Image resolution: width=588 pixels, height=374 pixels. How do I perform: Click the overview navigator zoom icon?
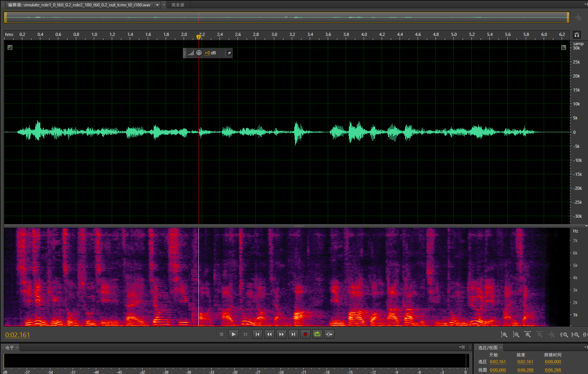click(578, 18)
